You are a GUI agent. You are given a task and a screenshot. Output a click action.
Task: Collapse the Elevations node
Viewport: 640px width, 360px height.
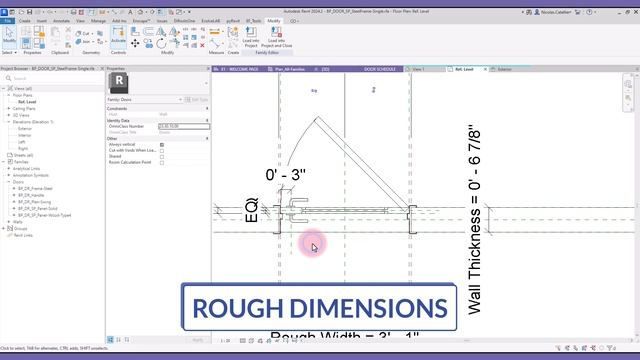click(x=9, y=122)
